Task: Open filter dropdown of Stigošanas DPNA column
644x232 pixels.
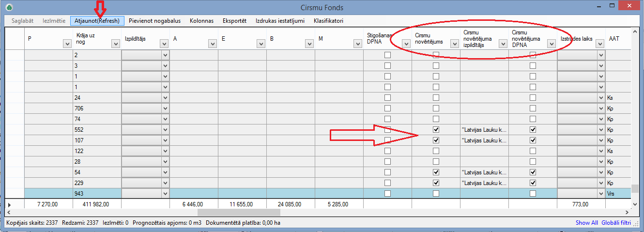Action: (x=406, y=44)
